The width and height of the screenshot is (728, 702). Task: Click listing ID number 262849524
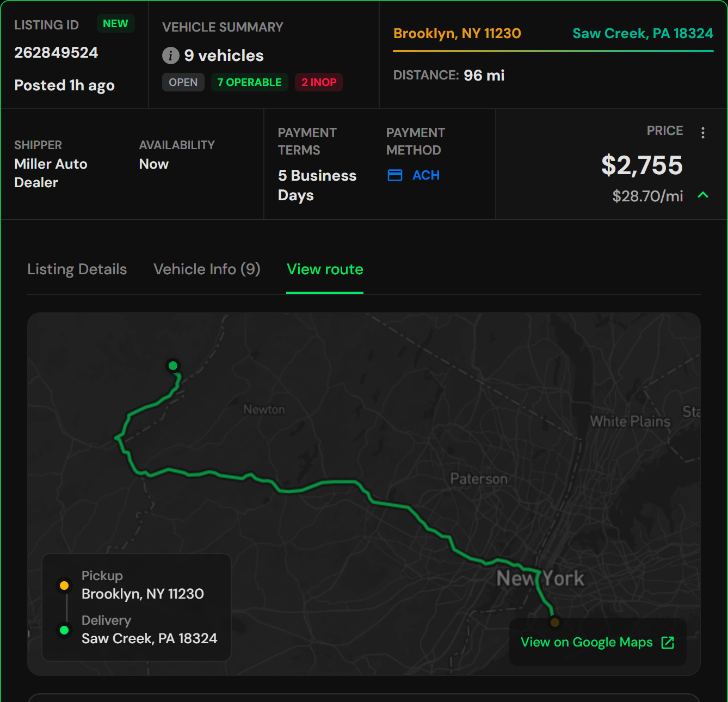point(56,53)
